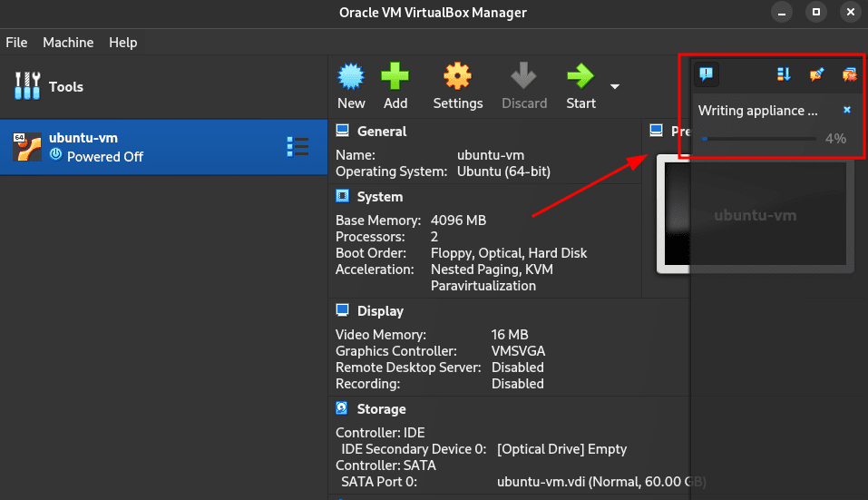The height and width of the screenshot is (500, 868).
Task: Open the General section header link
Action: pyautogui.click(x=382, y=132)
